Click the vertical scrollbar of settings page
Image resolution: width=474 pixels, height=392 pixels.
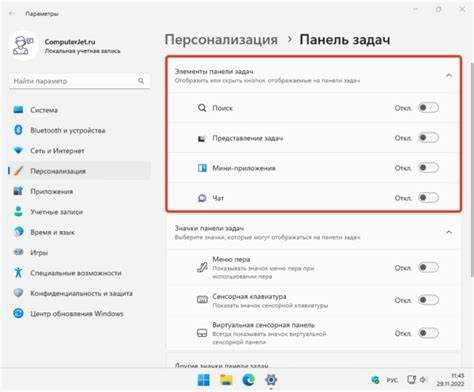coord(471,169)
